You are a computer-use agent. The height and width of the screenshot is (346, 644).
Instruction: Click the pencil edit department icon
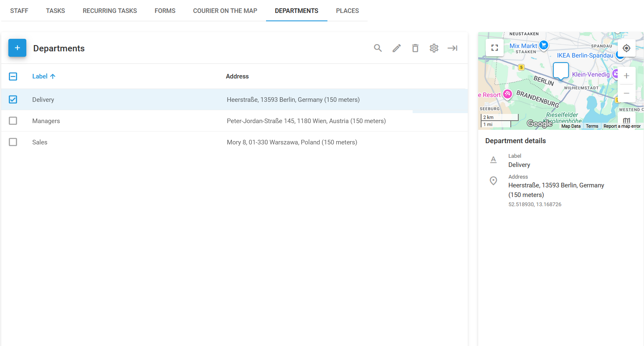pos(397,48)
